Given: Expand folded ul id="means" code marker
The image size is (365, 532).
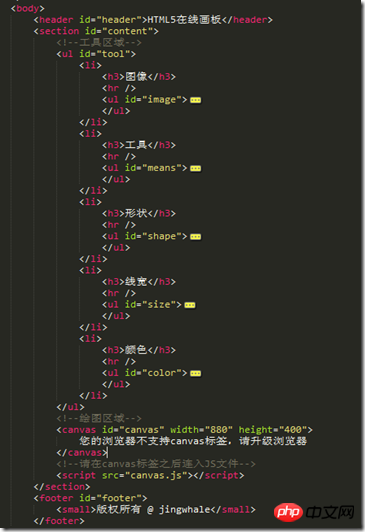Looking at the screenshot, I should coord(195,168).
